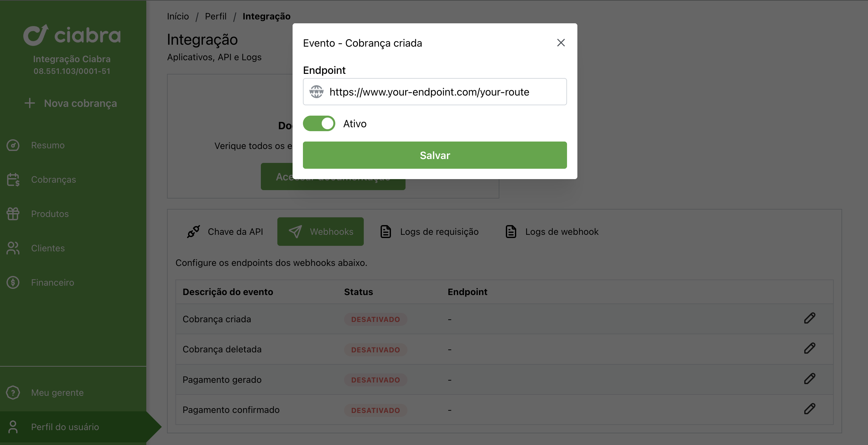Switch to Chave da API tab

(x=225, y=232)
